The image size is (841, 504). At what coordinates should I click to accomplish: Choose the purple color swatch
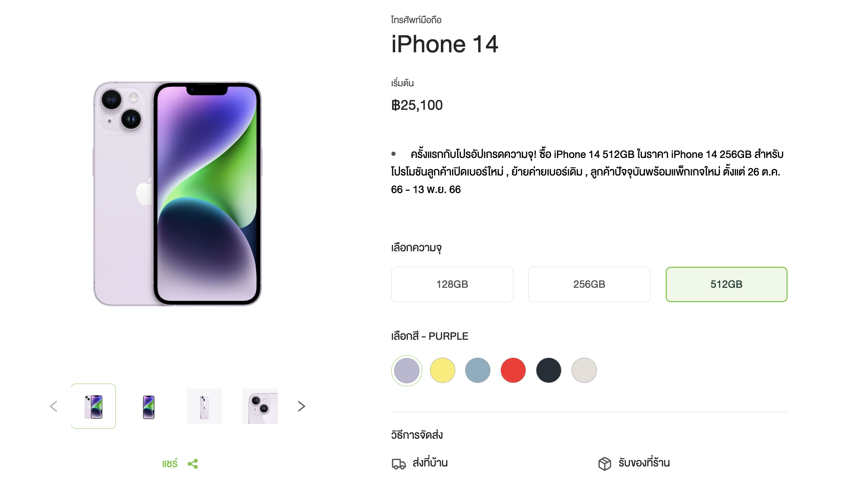[407, 370]
